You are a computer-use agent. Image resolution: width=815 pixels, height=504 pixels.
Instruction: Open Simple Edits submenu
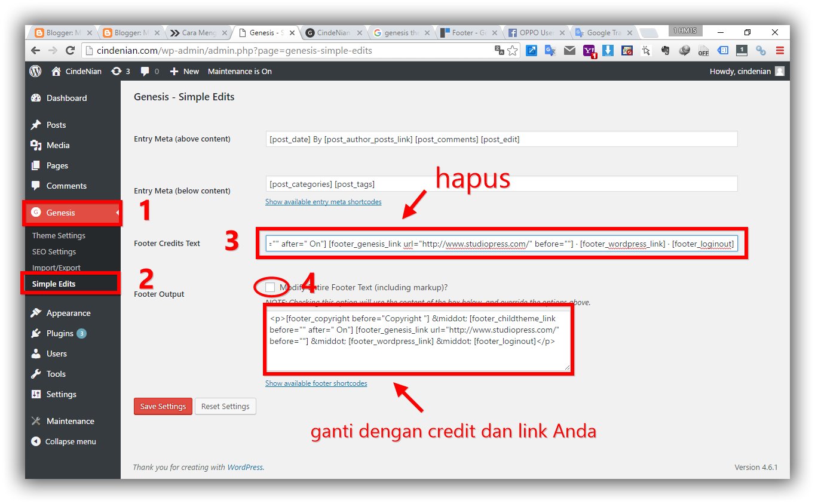[x=54, y=284]
